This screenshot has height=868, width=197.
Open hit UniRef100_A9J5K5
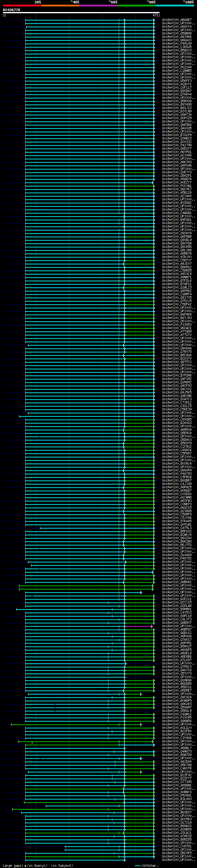(x=177, y=393)
